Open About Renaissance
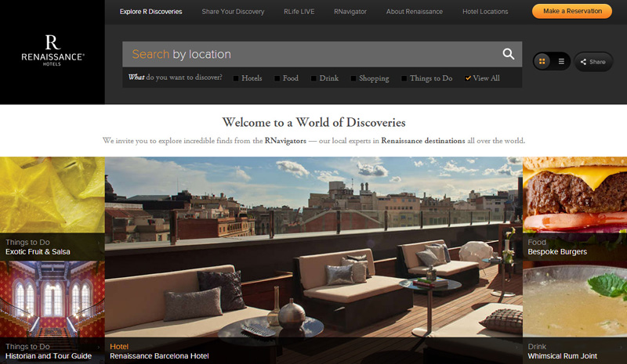The width and height of the screenshot is (627, 364). point(415,12)
